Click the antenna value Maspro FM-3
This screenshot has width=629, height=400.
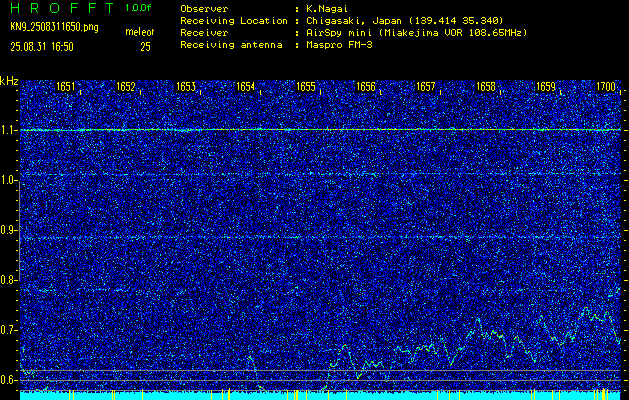click(x=339, y=45)
